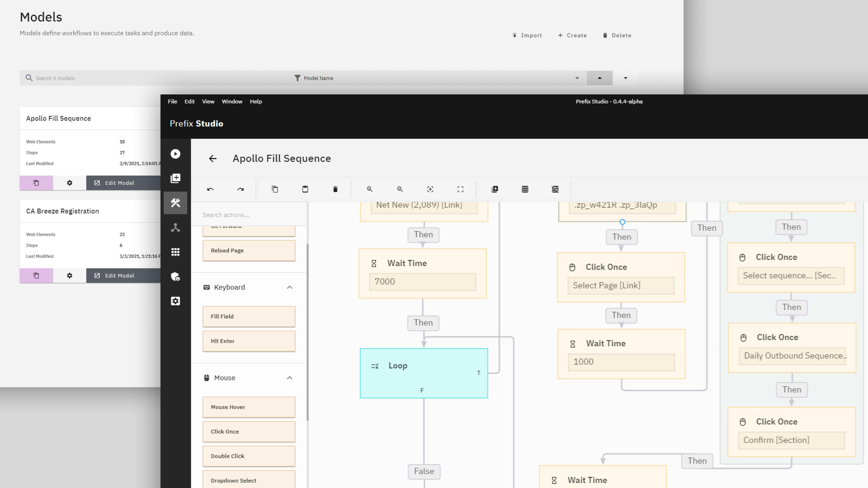The height and width of the screenshot is (488, 868).
Task: Copy selected nodes in editor toolbar
Action: pos(275,189)
